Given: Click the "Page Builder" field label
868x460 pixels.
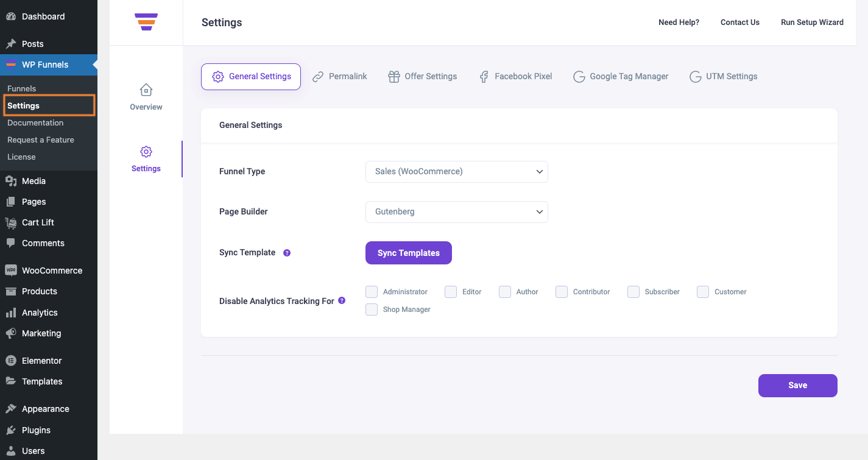Looking at the screenshot, I should 244,212.
